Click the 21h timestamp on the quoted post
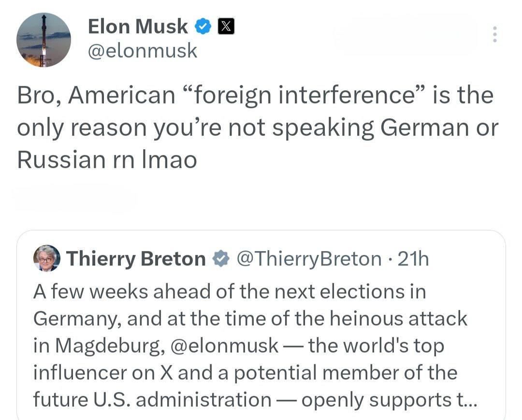This screenshot has height=420, width=522. pos(414,259)
